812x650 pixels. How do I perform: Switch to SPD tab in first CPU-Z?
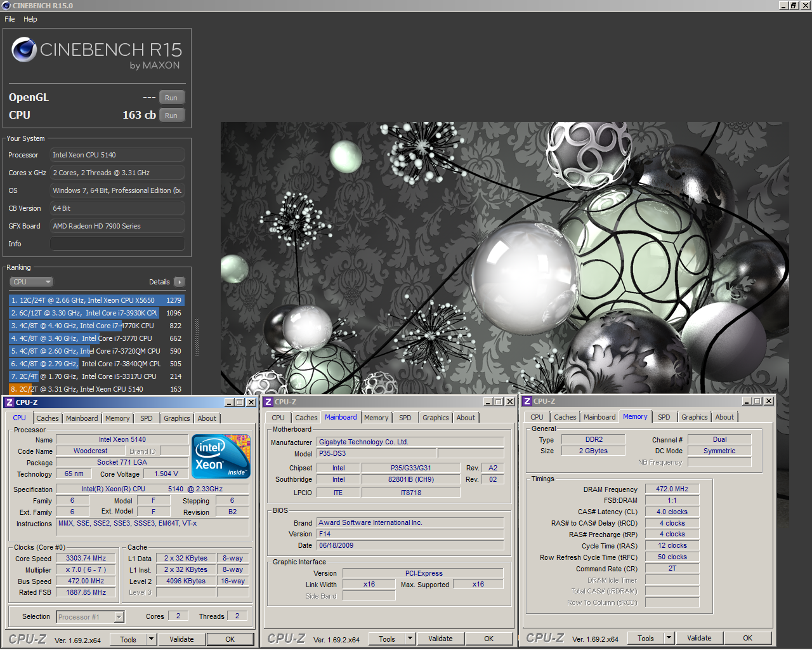click(x=147, y=418)
